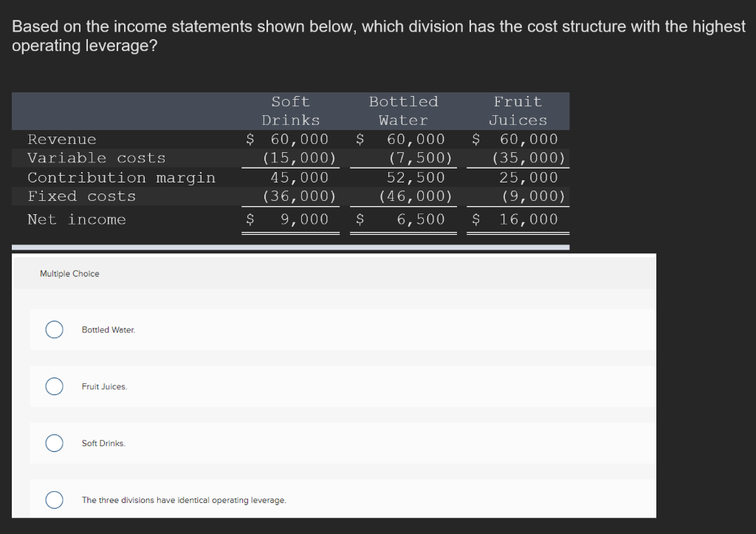
Task: Click the Fruit Juices answer label
Action: [103, 386]
